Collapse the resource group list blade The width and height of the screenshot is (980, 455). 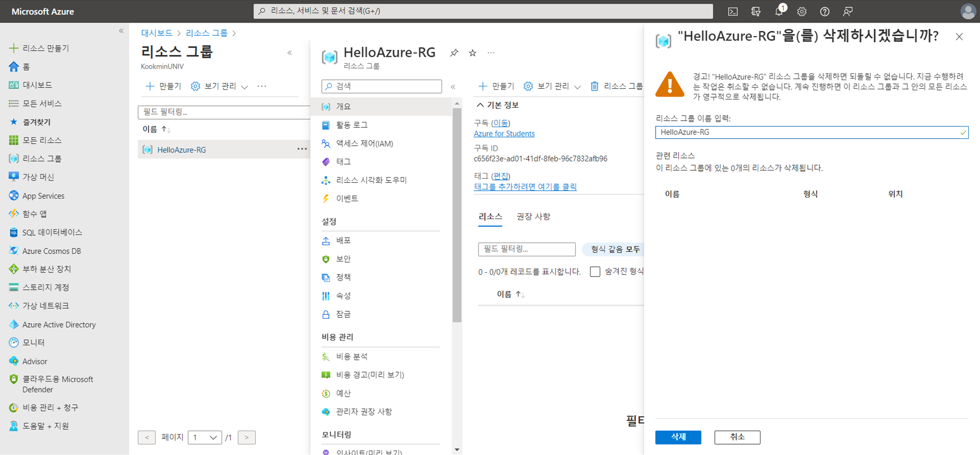click(x=290, y=52)
